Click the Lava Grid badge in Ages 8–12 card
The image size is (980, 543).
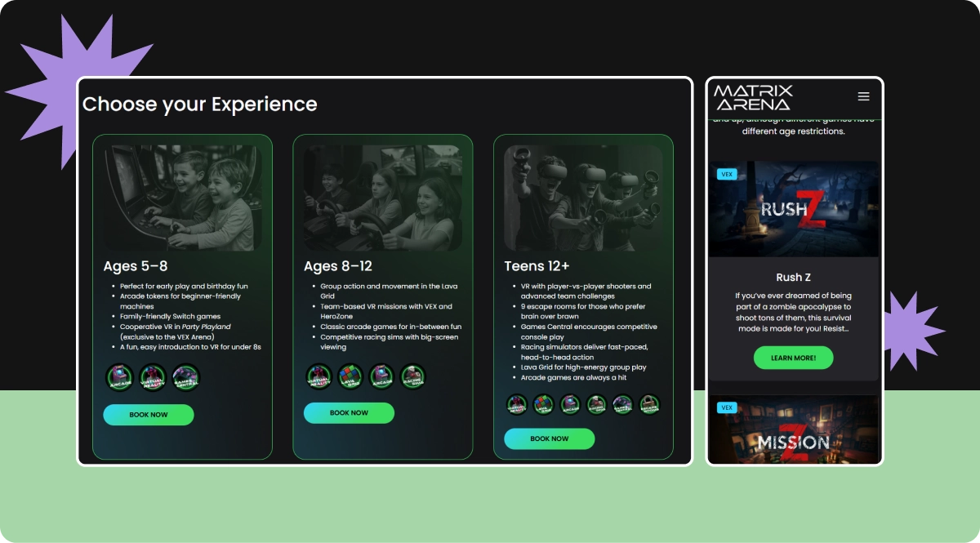[350, 376]
